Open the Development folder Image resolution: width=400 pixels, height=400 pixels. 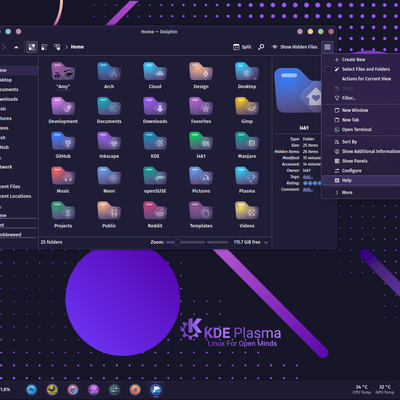pyautogui.click(x=63, y=110)
